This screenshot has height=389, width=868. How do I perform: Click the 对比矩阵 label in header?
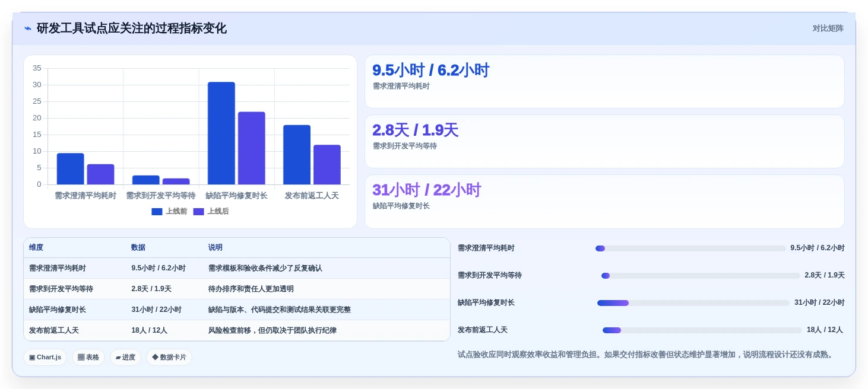(x=828, y=28)
